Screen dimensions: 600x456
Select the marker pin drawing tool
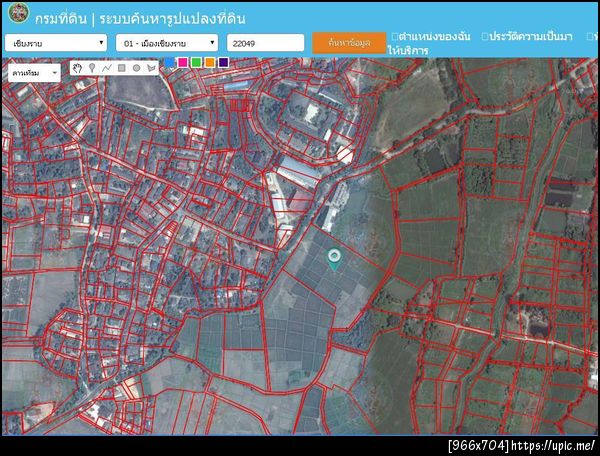(x=92, y=68)
